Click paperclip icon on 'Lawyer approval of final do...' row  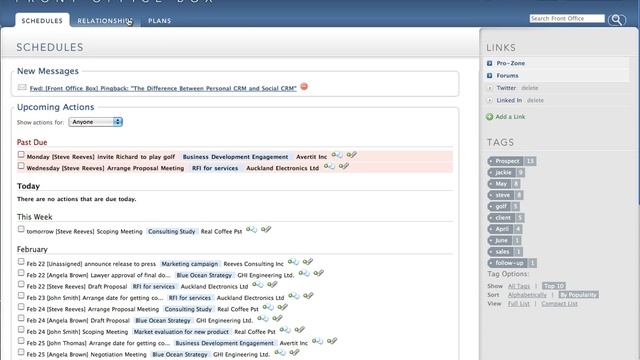[318, 273]
